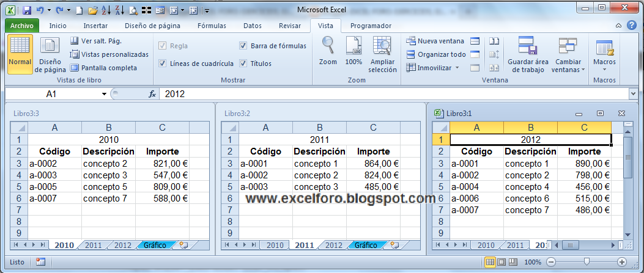Click the Name Box showing A1
The image size is (644, 273).
coord(51,94)
